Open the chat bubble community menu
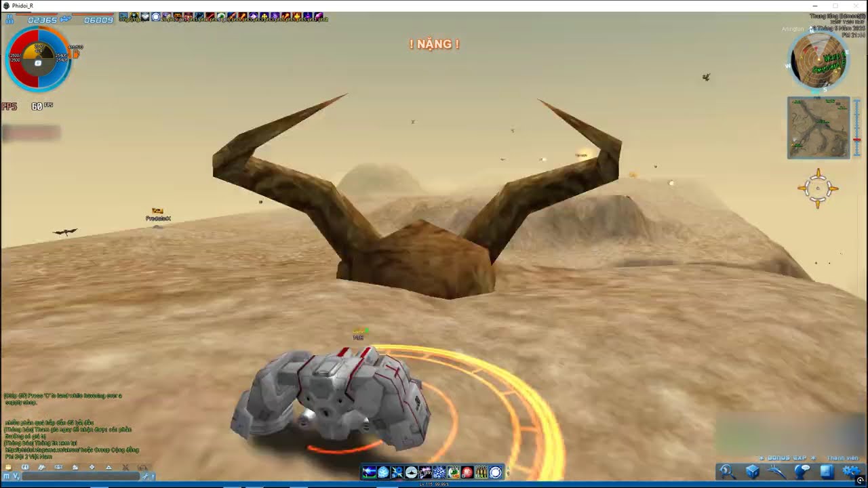The width and height of the screenshot is (868, 488). click(x=802, y=471)
